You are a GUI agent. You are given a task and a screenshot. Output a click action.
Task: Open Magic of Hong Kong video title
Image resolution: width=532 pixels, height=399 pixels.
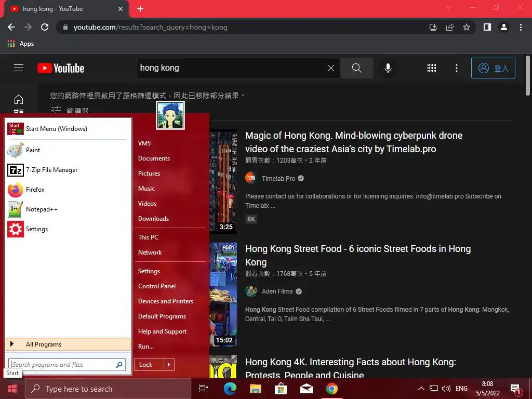click(x=354, y=142)
